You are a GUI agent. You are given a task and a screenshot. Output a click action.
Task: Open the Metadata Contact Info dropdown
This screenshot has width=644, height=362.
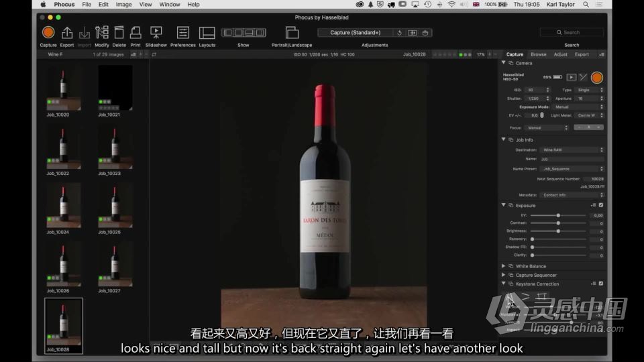point(572,195)
